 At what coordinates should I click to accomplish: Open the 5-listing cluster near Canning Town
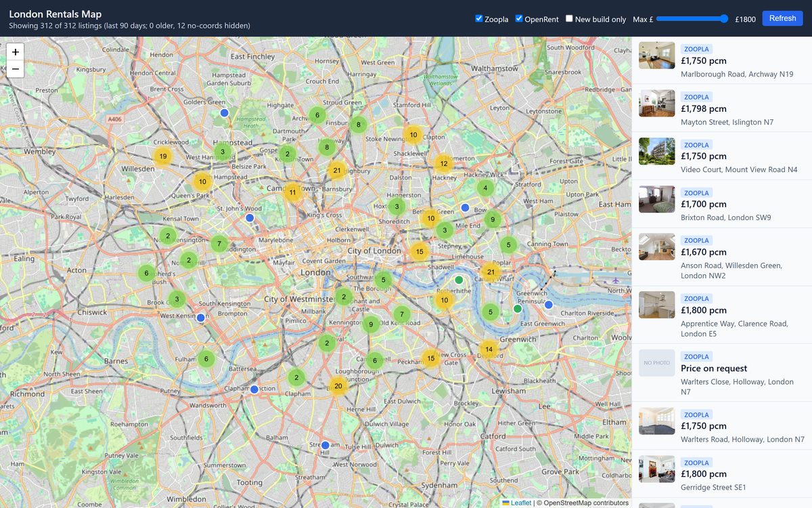pos(508,245)
